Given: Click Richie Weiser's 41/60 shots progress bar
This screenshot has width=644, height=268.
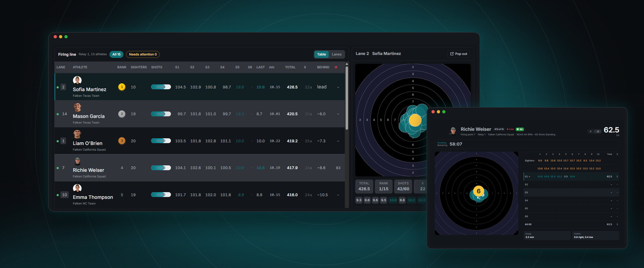Looking at the screenshot, I should pos(161,168).
